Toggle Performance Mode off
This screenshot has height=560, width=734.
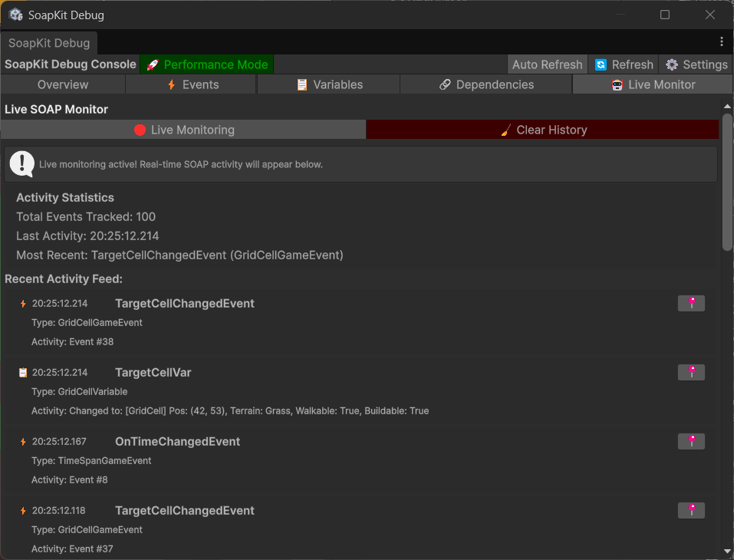pyautogui.click(x=207, y=64)
